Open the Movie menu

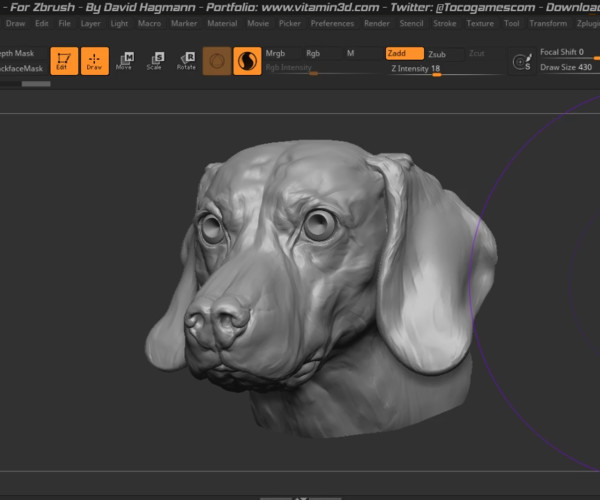click(x=258, y=23)
